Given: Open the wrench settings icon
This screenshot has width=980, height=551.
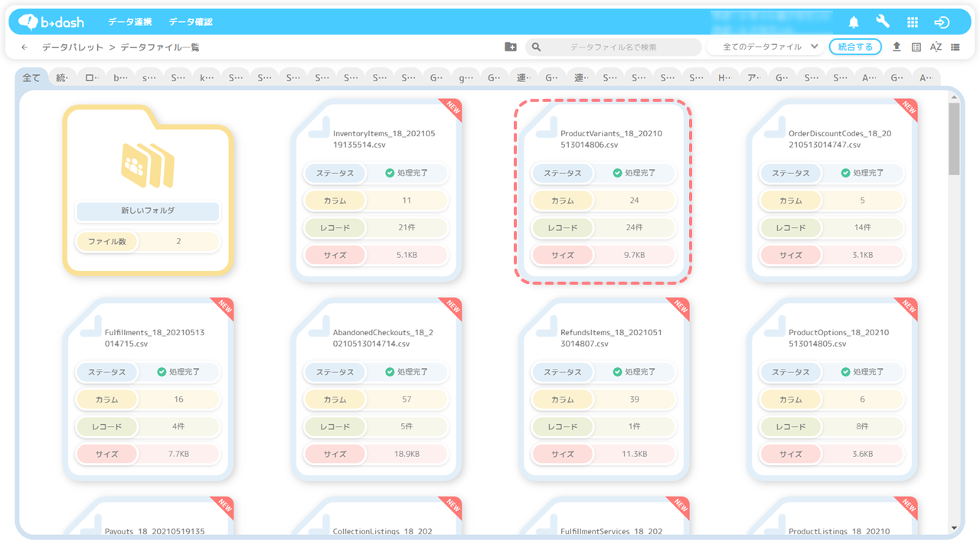Looking at the screenshot, I should pyautogui.click(x=883, y=22).
